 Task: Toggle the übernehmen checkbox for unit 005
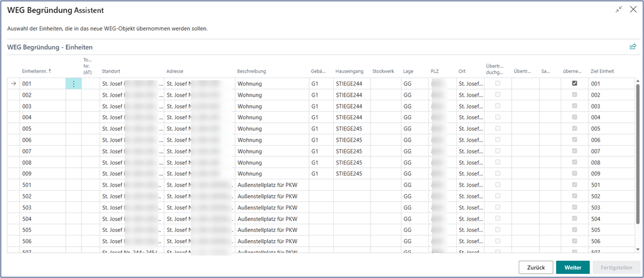tap(574, 129)
